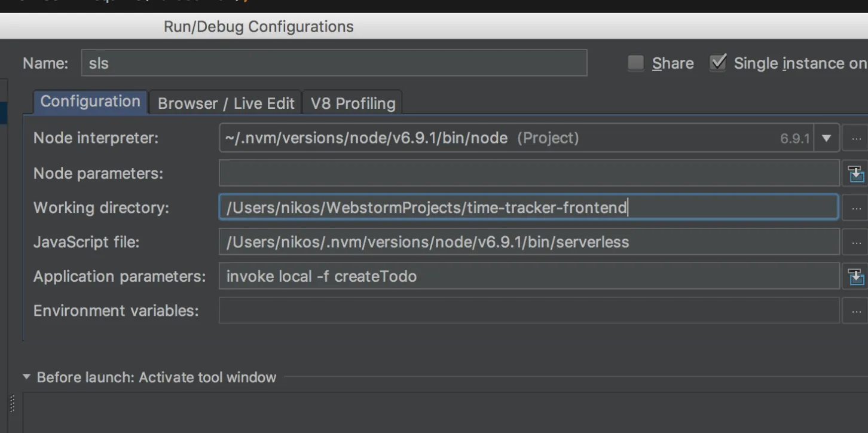Click the JavaScript file path field
This screenshot has height=433, width=868.
click(528, 242)
